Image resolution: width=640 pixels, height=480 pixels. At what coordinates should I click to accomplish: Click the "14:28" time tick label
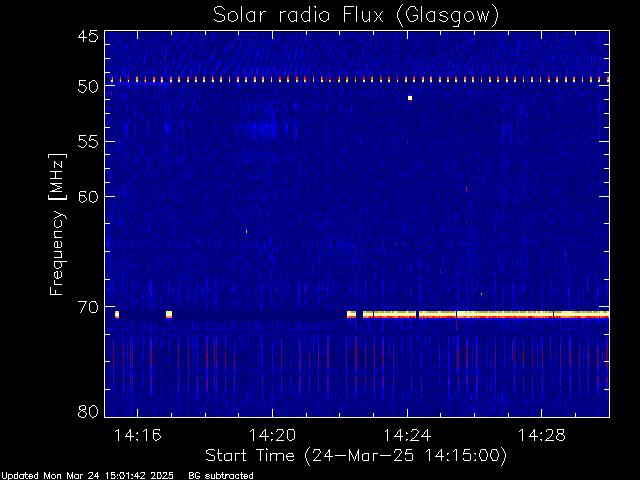point(542,435)
